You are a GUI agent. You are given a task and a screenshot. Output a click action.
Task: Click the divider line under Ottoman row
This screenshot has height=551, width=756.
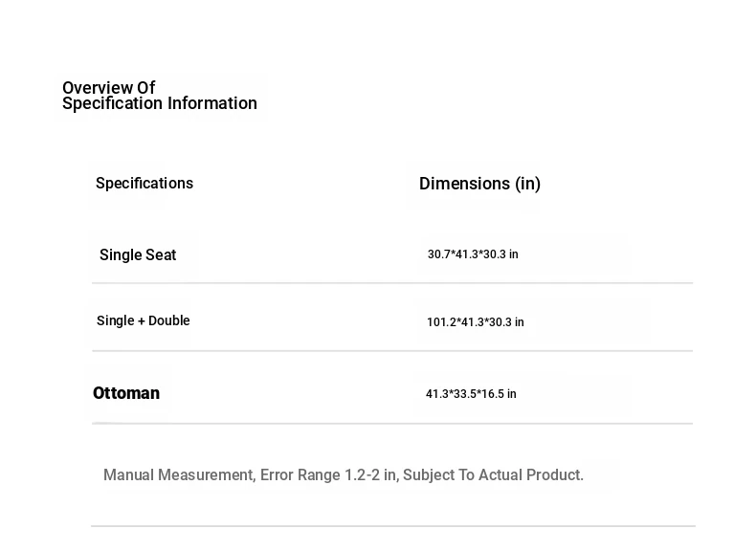[392, 424]
